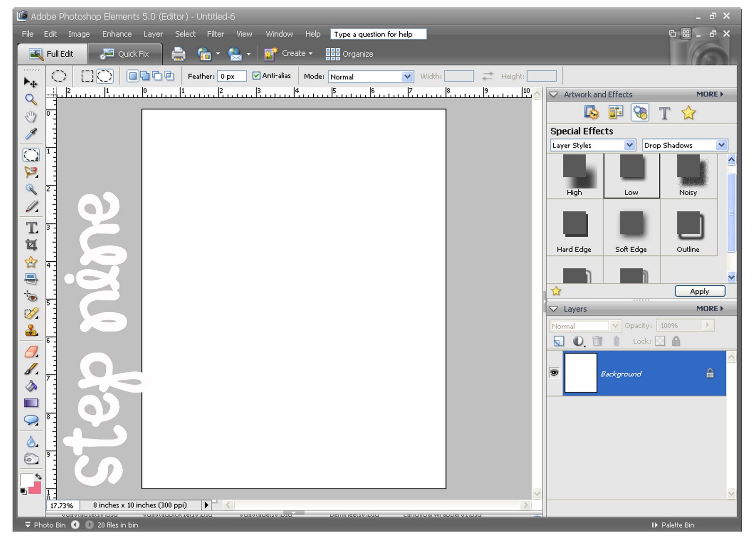Select the Horizontal Type tool
Viewport: 756px width, 540px height.
pyautogui.click(x=31, y=228)
